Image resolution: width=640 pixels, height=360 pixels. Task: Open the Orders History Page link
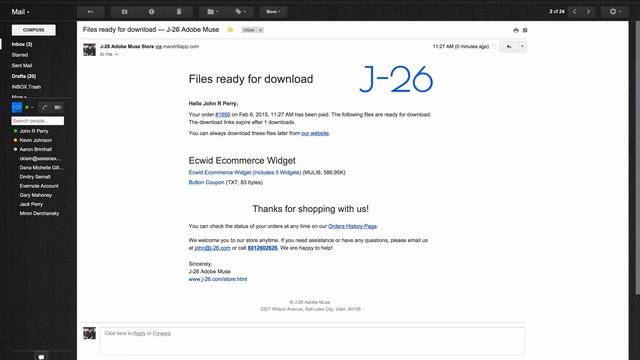[352, 226]
